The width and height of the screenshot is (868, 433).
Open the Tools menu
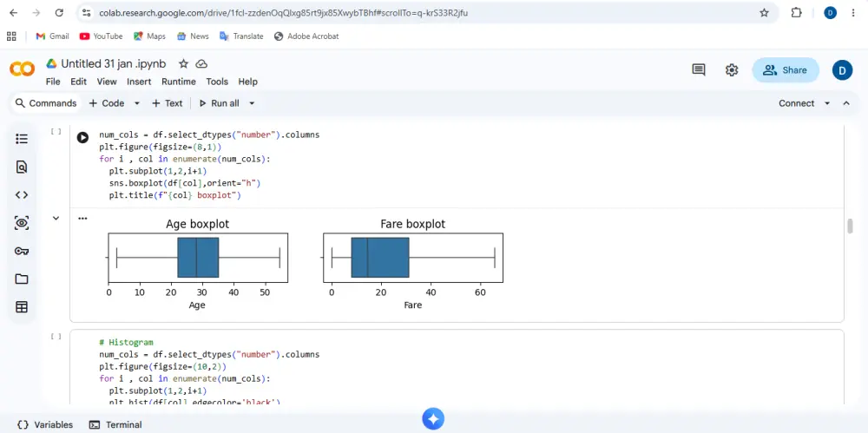tap(217, 82)
